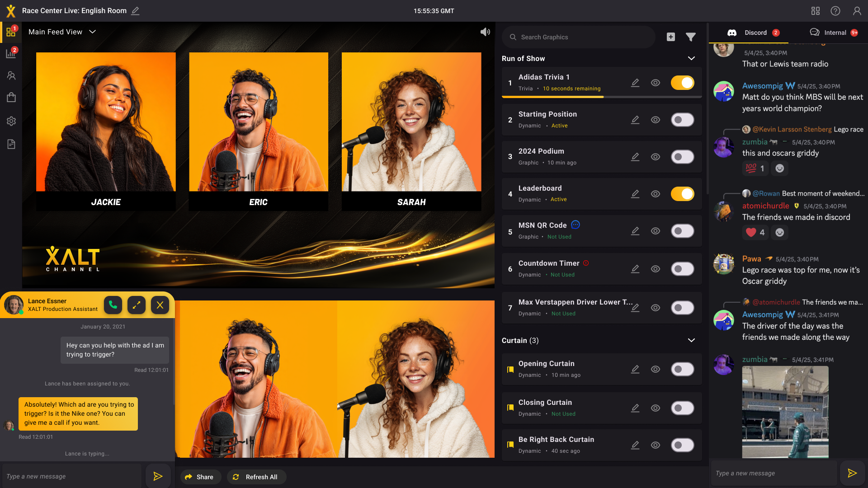Enable the 2024 Podium toggle
The width and height of the screenshot is (868, 488).
(682, 157)
